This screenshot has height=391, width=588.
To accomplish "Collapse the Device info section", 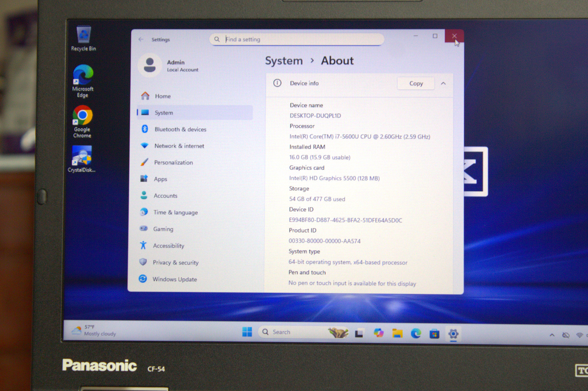I will (x=443, y=83).
